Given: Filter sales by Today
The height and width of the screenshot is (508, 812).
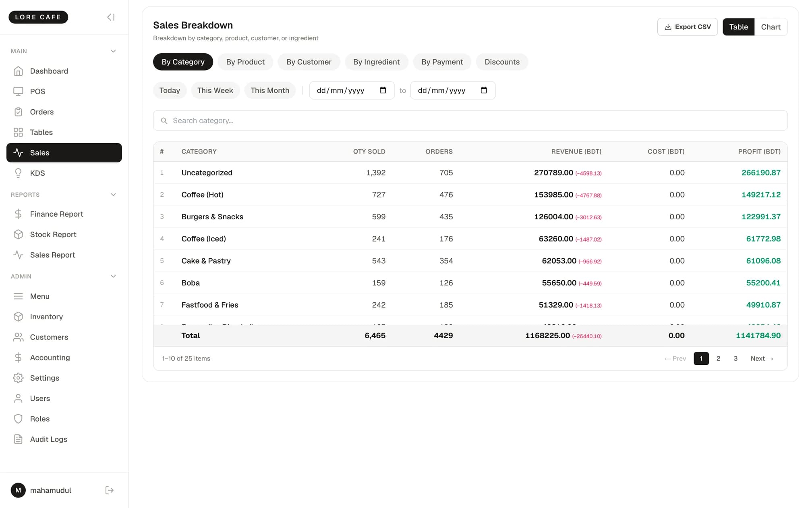Looking at the screenshot, I should point(170,90).
